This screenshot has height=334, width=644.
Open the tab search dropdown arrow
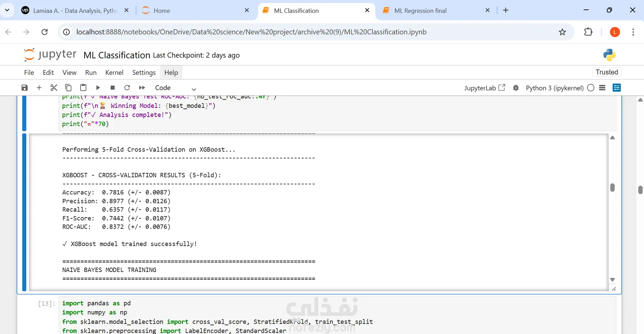[x=7, y=10]
